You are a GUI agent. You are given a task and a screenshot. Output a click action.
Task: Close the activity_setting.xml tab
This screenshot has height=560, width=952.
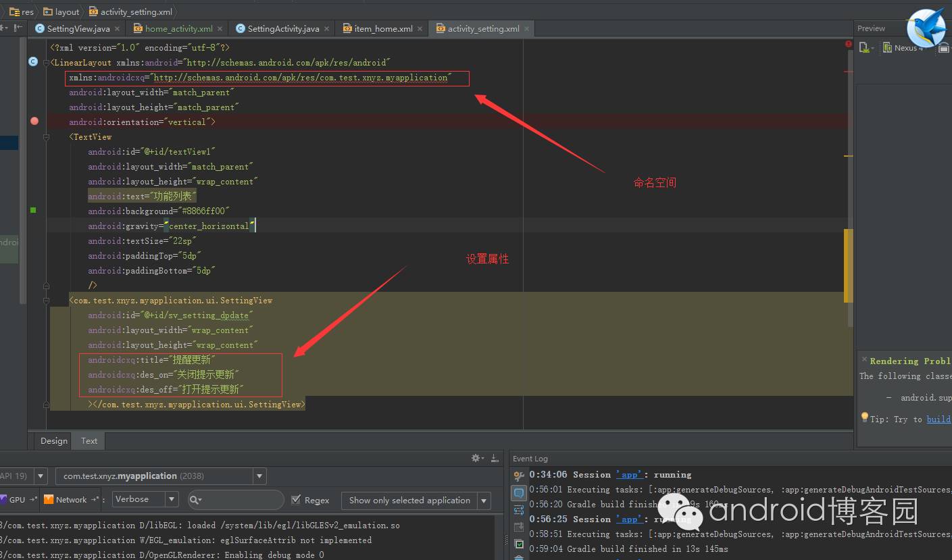click(x=527, y=29)
